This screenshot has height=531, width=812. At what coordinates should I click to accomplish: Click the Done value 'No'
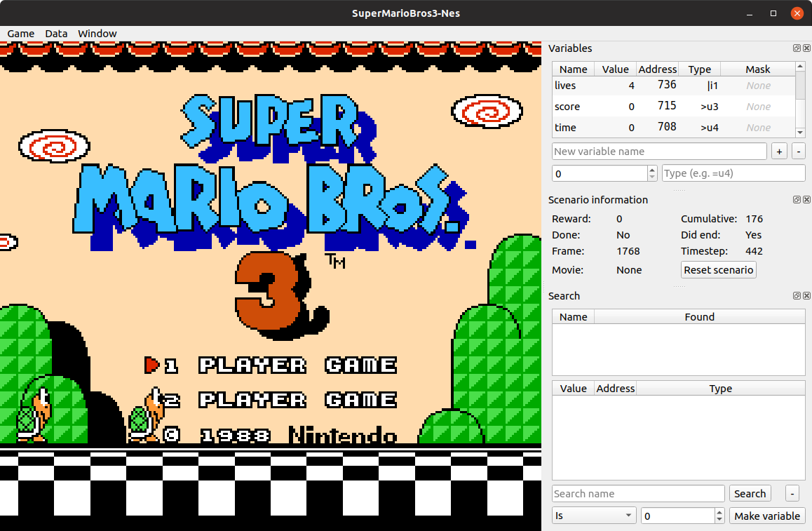point(623,235)
